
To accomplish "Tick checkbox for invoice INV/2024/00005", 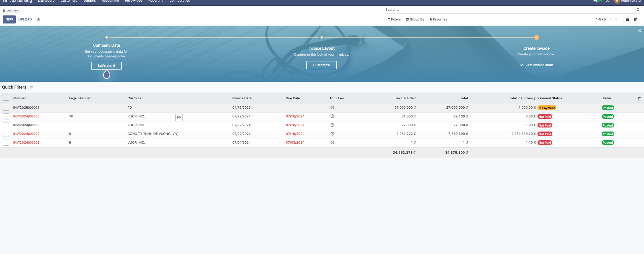I will point(6,134).
